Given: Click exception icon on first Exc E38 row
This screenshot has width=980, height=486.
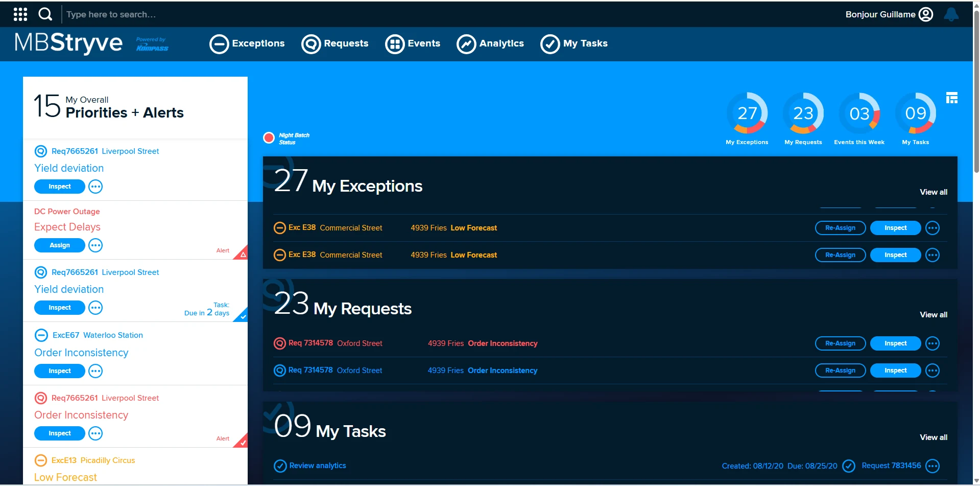Looking at the screenshot, I should click(280, 228).
